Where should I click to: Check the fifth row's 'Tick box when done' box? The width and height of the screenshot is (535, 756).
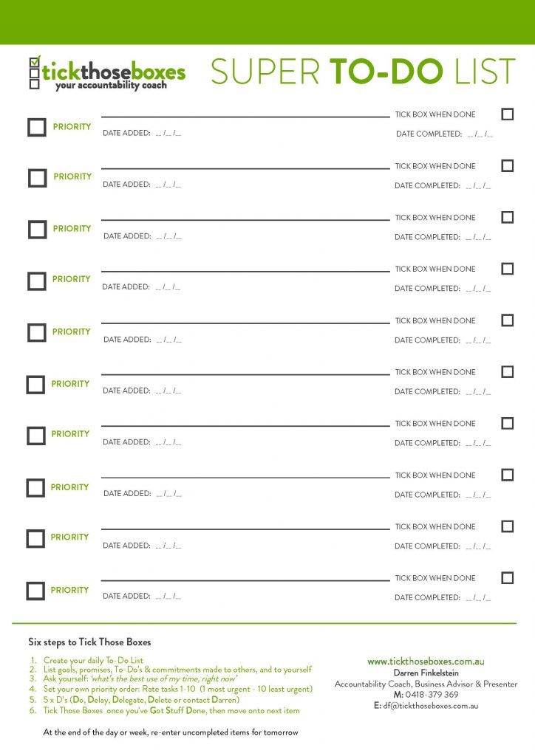(x=508, y=320)
